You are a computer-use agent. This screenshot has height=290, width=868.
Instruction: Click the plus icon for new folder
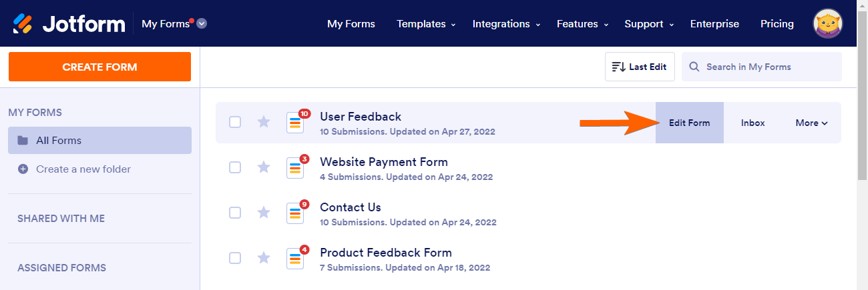point(23,169)
